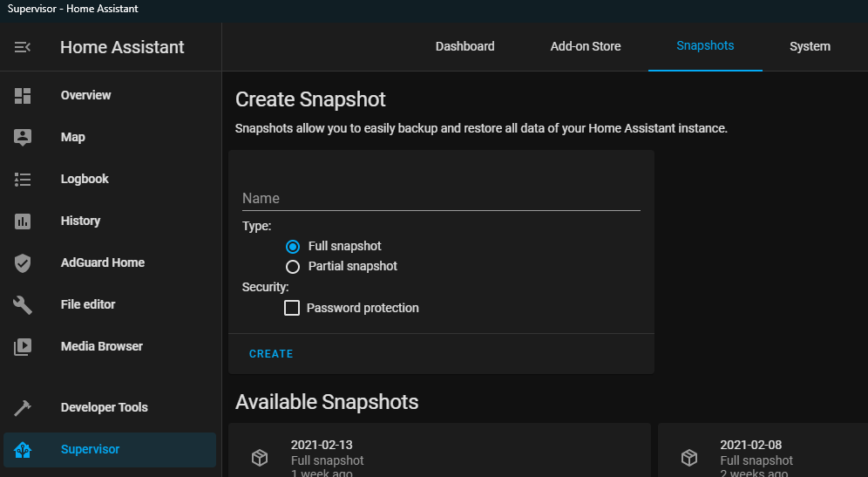Screen dimensions: 868x477
Task: Open Supervisor in the sidebar
Action: (110, 450)
